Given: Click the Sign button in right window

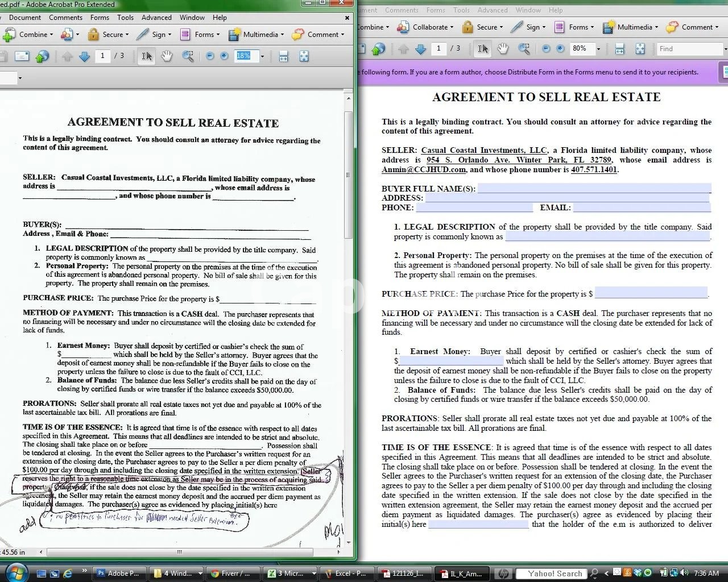Looking at the screenshot, I should [527, 27].
